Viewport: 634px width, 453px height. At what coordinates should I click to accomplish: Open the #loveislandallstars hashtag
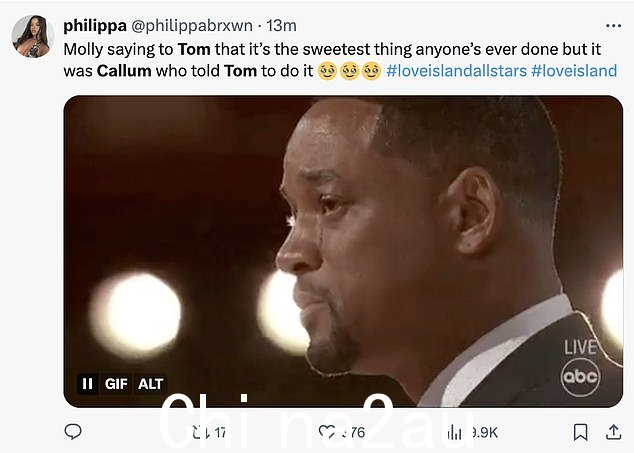pyautogui.click(x=456, y=71)
